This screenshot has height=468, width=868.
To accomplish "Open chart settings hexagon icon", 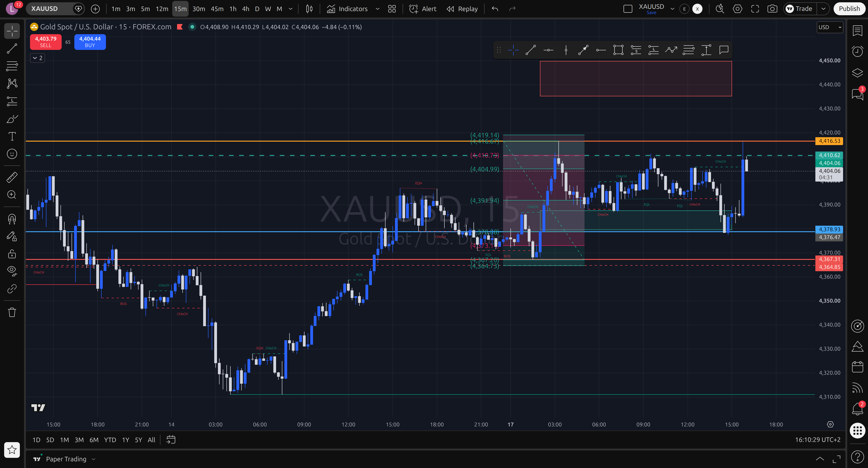I will (x=738, y=9).
